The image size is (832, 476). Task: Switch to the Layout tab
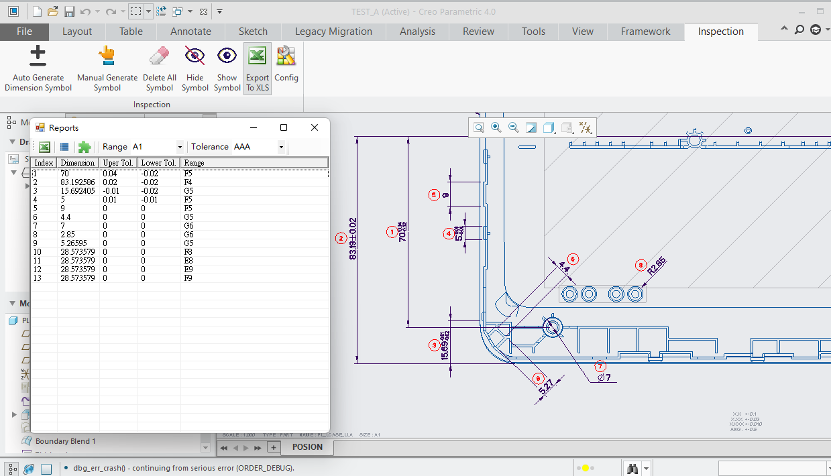[77, 31]
